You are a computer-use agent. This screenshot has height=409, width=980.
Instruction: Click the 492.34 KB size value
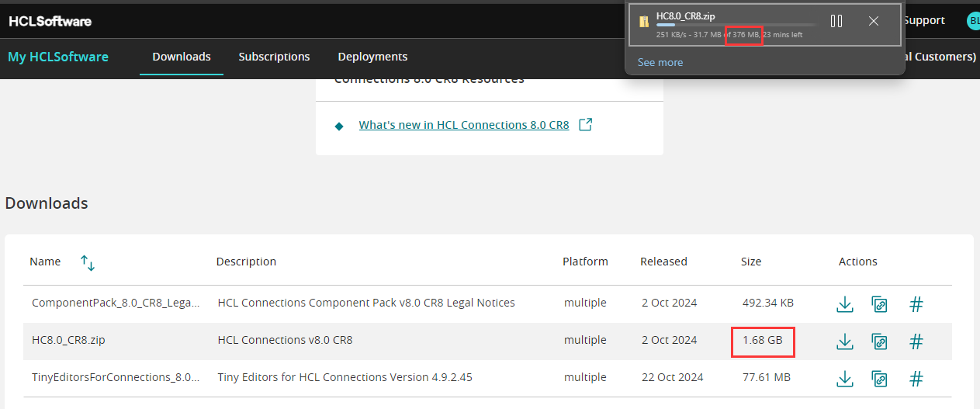767,303
